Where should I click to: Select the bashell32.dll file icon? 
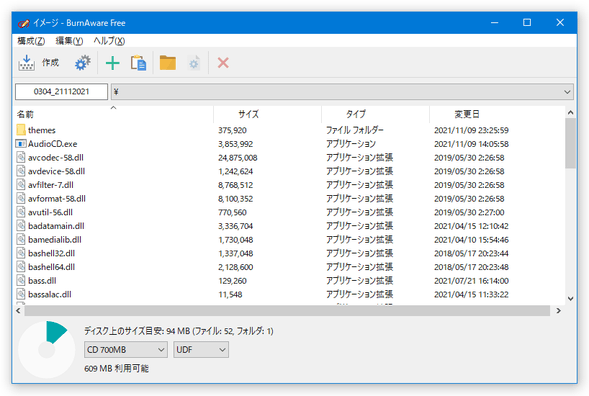(x=21, y=253)
